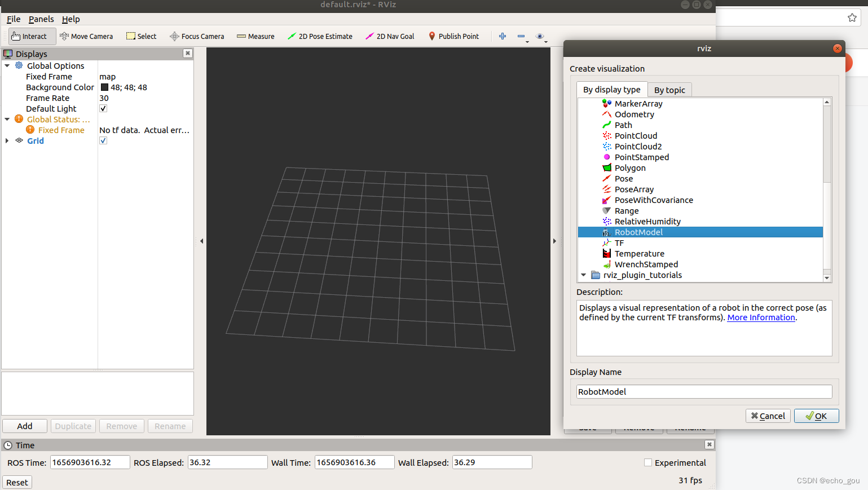Open the More Information link

click(761, 317)
